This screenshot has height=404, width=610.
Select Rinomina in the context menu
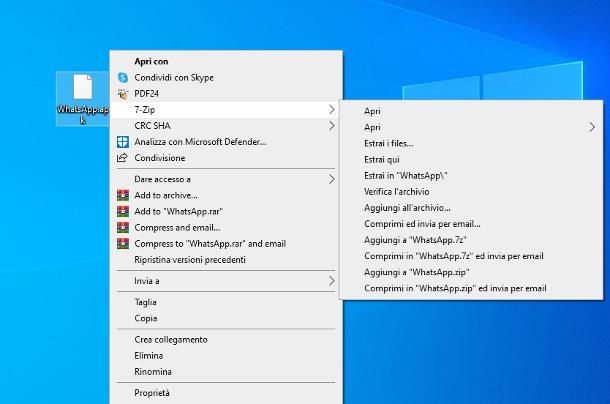coord(226,372)
